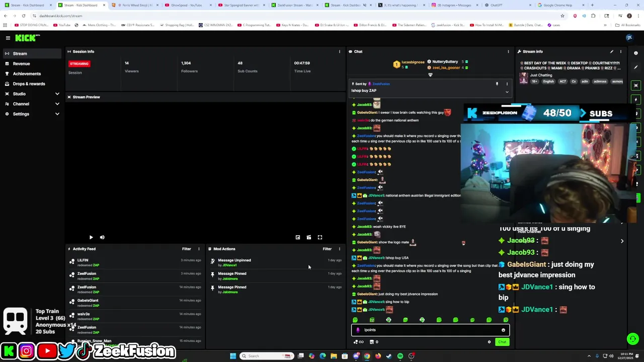Viewport: 644px width, 362px height.
Task: Click LILFIN in the activity feed
Action: 83,260
